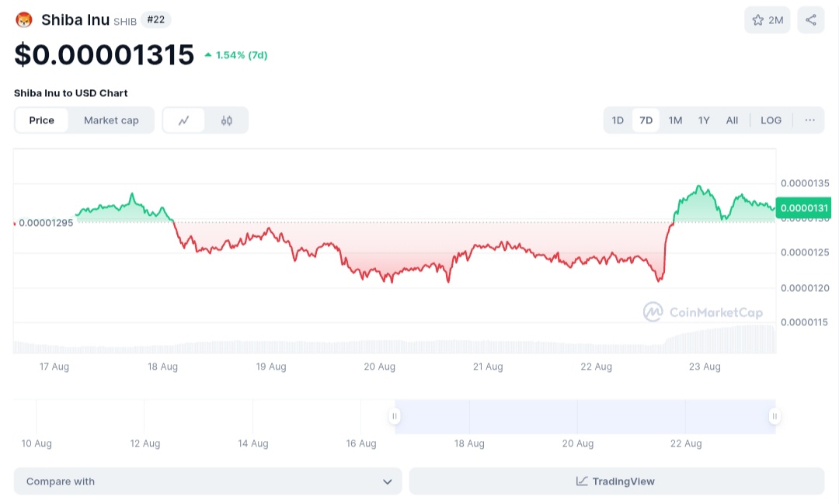Click the Compare with chevron arrow

(387, 481)
